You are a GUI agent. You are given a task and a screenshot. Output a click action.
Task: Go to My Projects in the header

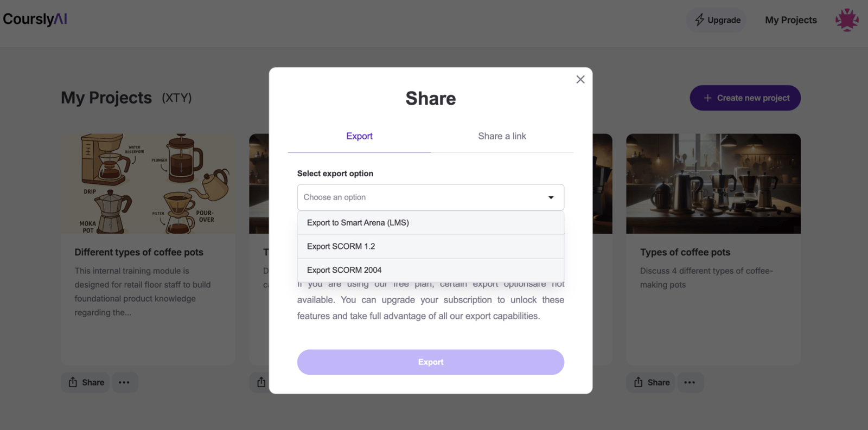[x=790, y=20]
